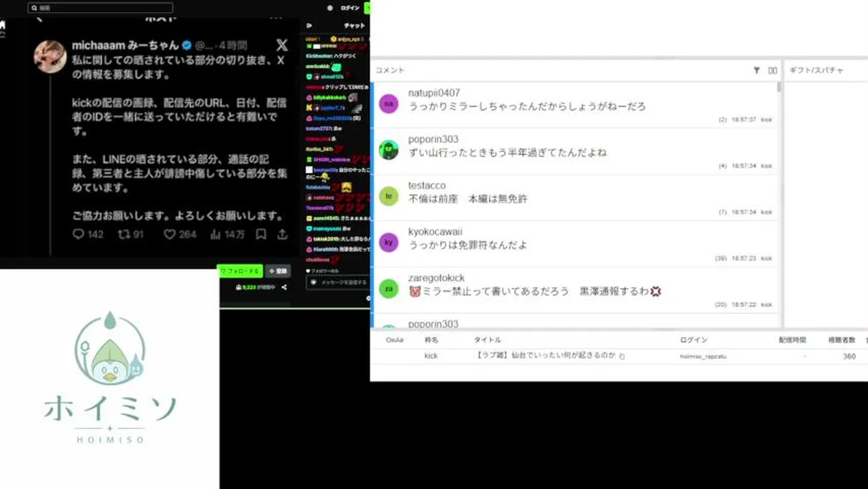Click comment 不倫は前座 本編は無免許
The image size is (868, 489).
(x=468, y=199)
